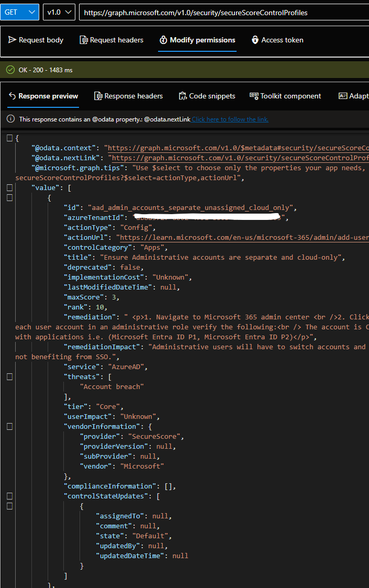This screenshot has width=369, height=588.
Task: Click the "userImpact" Unknown value
Action: 138,417
